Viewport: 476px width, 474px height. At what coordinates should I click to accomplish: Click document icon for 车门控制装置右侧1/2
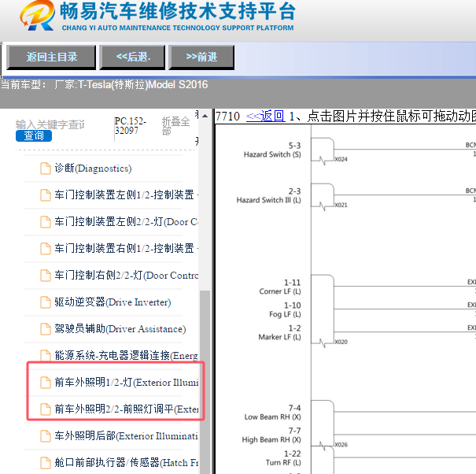pyautogui.click(x=46, y=249)
